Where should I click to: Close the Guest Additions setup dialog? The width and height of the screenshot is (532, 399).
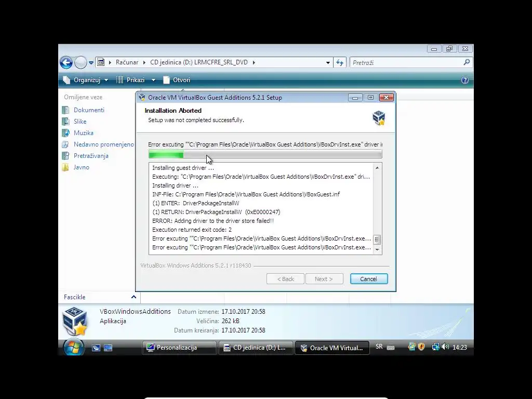386,98
